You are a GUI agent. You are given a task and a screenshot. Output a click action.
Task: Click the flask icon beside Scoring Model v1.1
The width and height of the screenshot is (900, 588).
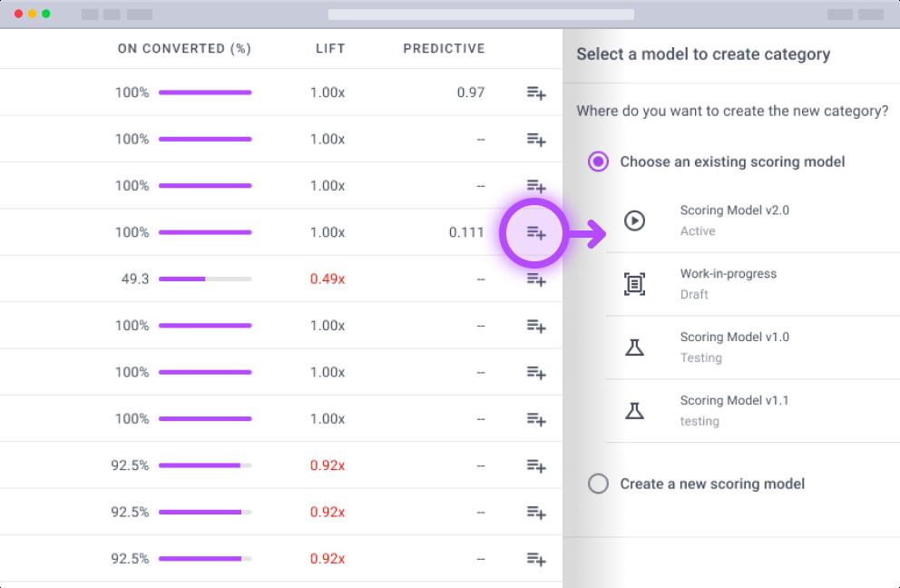point(635,411)
